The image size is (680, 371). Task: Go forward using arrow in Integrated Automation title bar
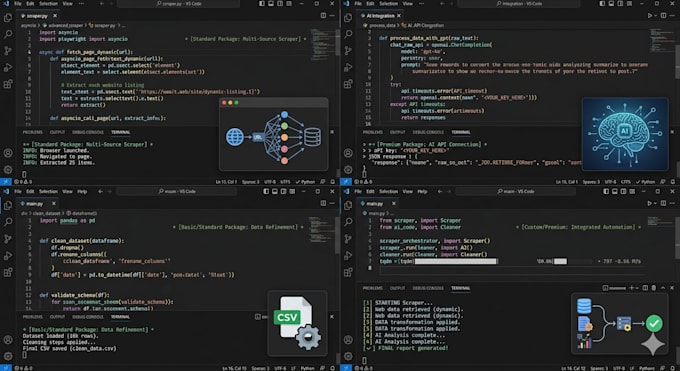point(449,191)
